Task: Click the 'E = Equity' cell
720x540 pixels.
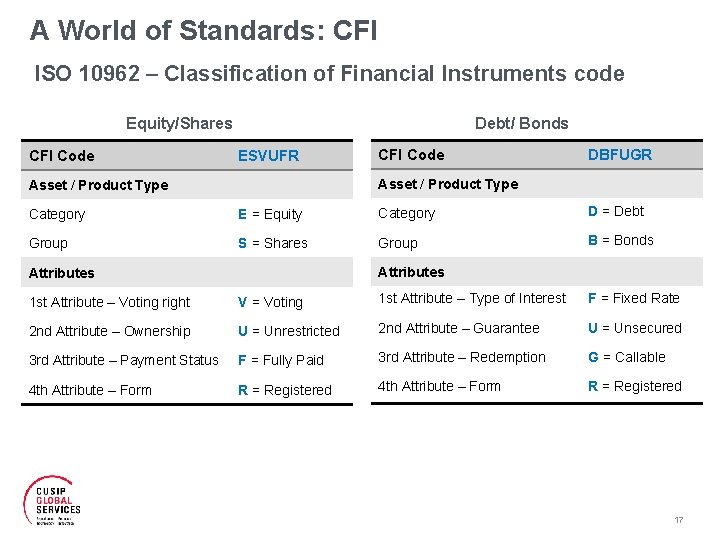Action: (x=270, y=214)
